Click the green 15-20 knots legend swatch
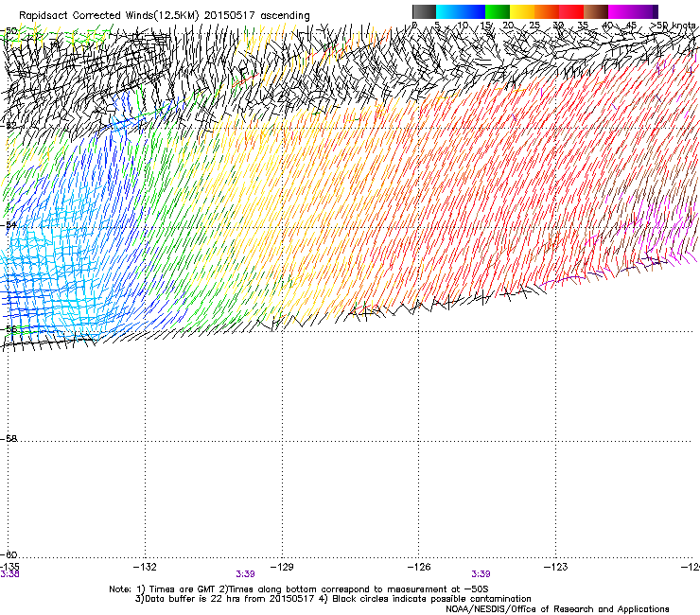Viewport: 700px width, 615px height. pyautogui.click(x=498, y=11)
